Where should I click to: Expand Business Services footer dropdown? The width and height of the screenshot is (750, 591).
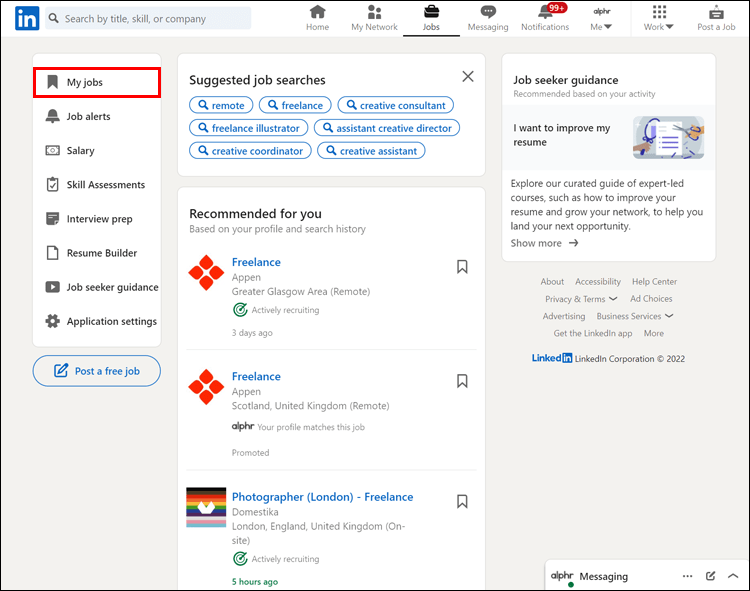point(635,316)
